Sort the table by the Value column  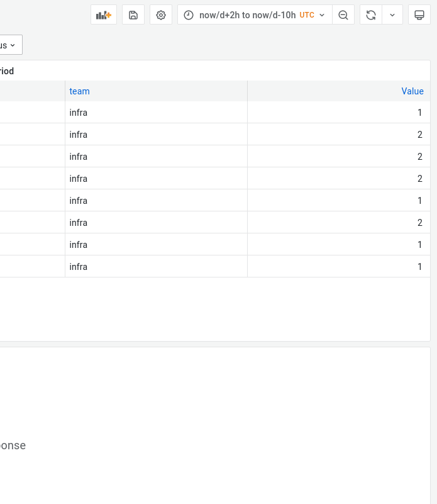[412, 91]
